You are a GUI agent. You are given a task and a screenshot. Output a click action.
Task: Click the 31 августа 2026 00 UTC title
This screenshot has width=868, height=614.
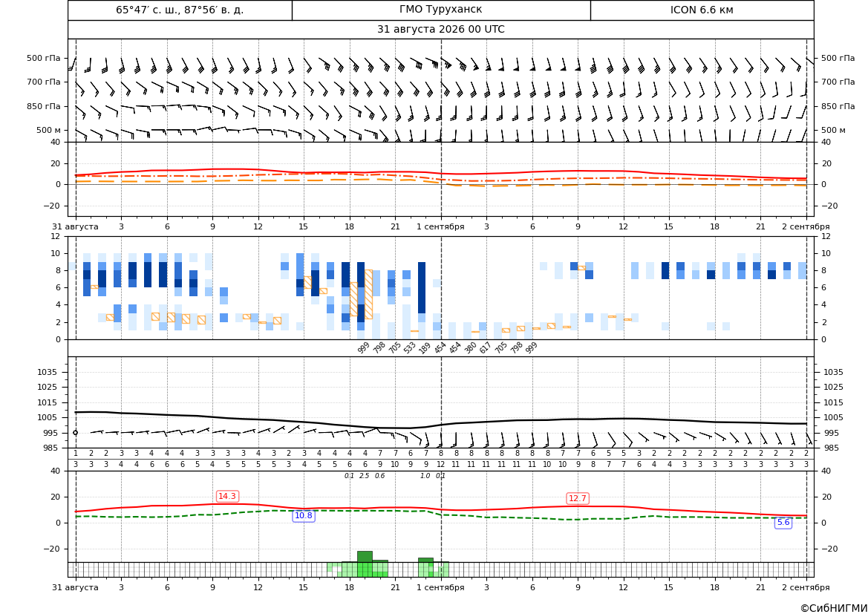click(x=440, y=30)
